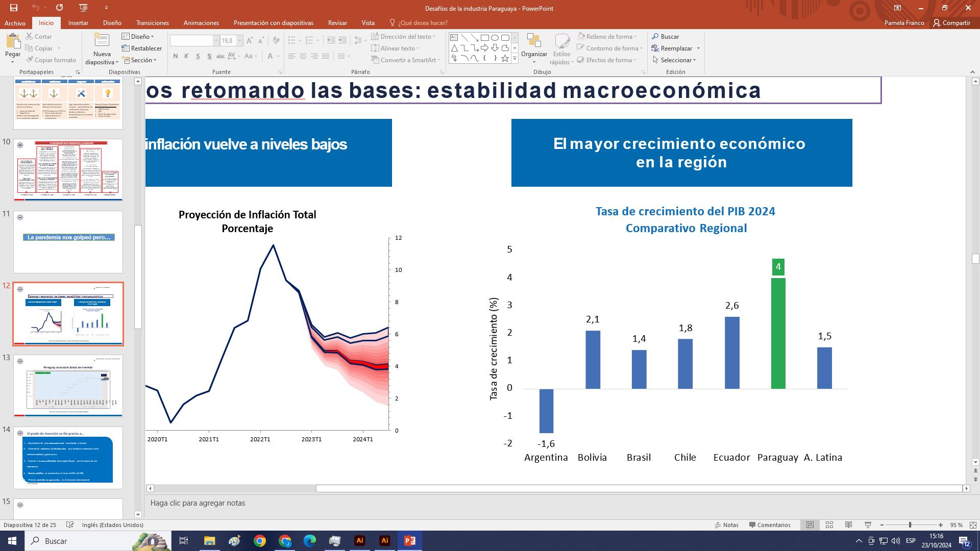Switch to slide sorter view icon
The height and width of the screenshot is (551, 980).
tap(829, 525)
